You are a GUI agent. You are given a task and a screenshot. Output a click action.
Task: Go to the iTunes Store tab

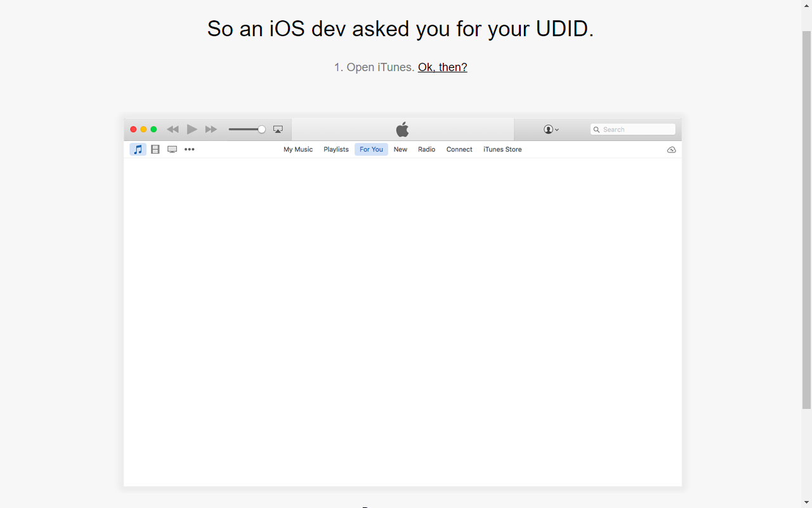[x=502, y=149]
